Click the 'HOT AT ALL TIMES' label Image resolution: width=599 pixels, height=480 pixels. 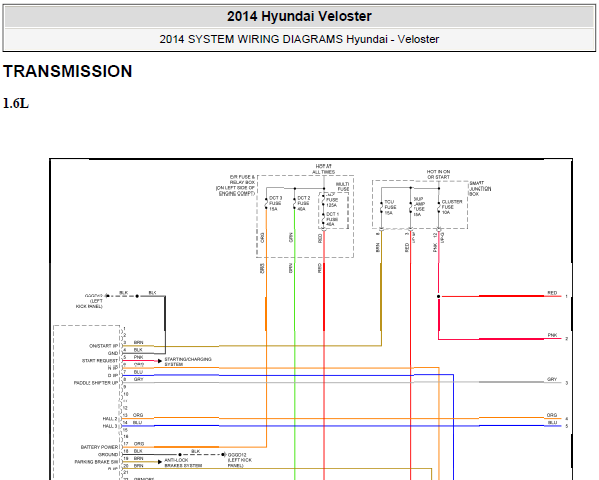[324, 169]
